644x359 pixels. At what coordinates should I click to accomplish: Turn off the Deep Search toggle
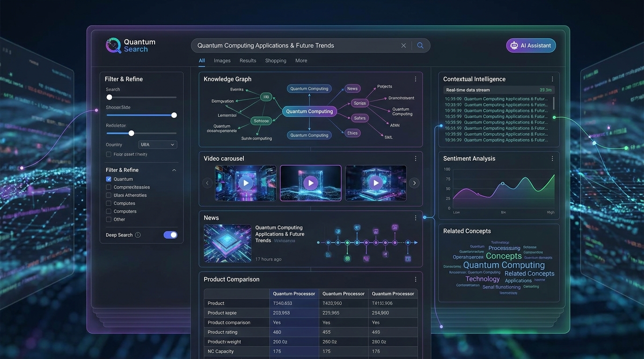pos(170,235)
